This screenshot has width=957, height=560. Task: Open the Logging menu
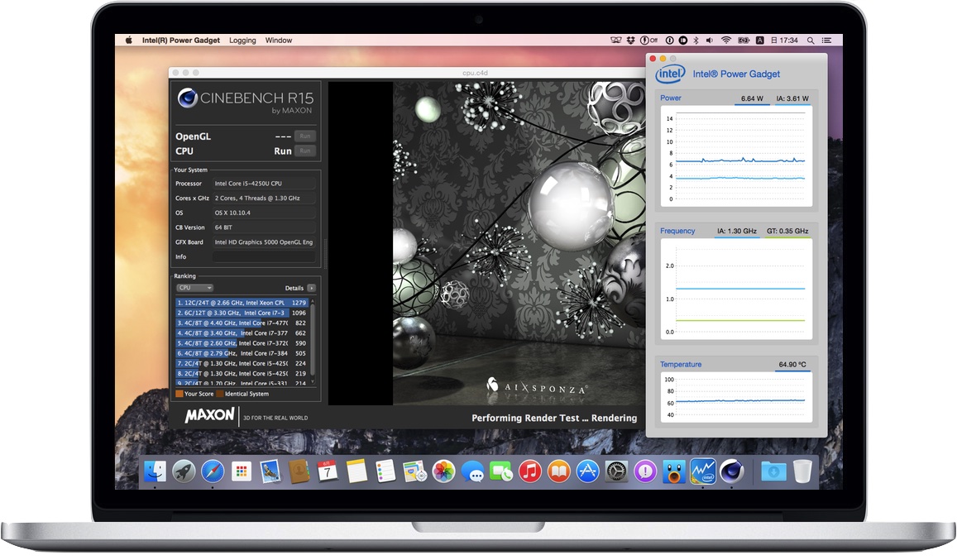click(x=242, y=41)
